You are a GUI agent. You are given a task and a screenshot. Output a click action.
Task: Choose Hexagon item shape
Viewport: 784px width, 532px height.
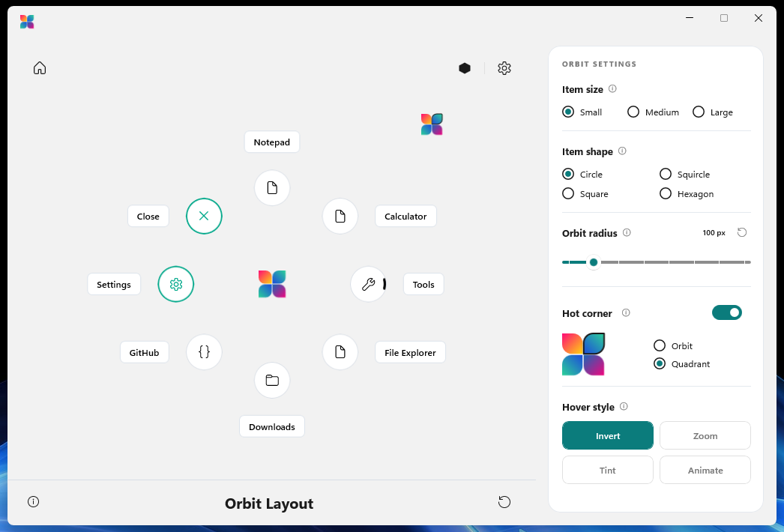tap(687, 193)
